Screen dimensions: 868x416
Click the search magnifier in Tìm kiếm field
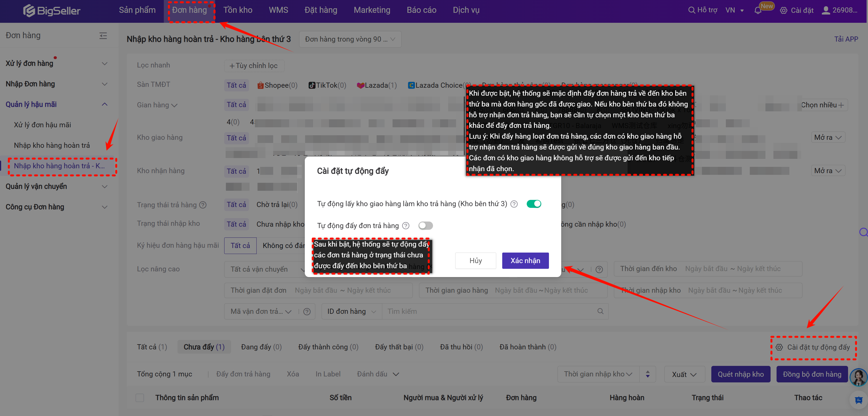tap(600, 311)
